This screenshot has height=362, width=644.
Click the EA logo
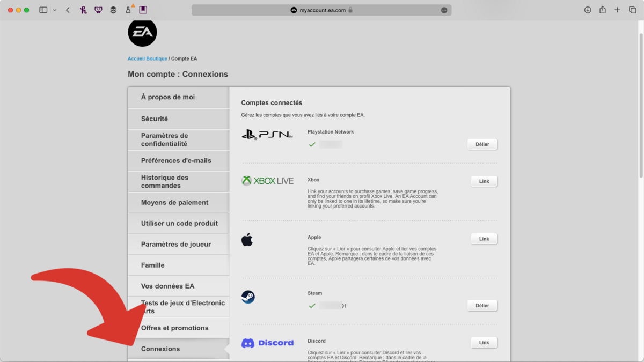click(142, 32)
